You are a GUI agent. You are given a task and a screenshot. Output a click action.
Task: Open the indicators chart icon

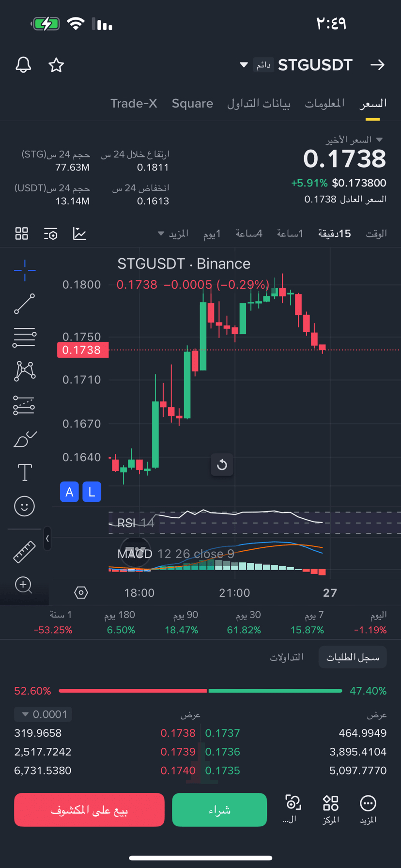(x=79, y=233)
